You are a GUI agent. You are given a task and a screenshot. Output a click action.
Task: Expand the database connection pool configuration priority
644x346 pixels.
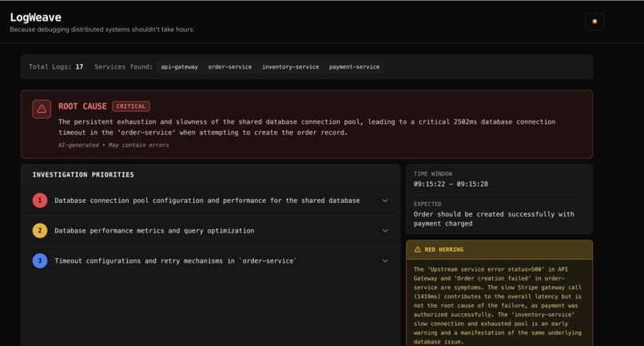(385, 201)
